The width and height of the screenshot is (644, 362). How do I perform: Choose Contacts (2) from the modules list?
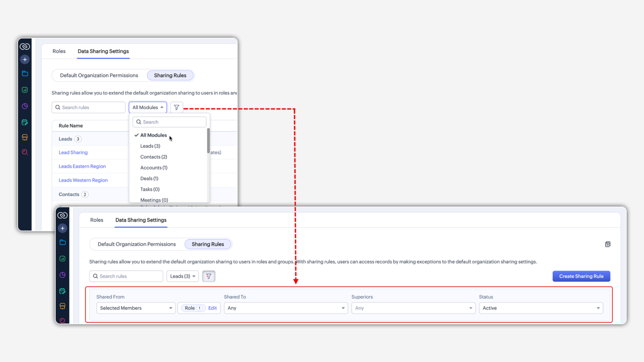tap(154, 157)
